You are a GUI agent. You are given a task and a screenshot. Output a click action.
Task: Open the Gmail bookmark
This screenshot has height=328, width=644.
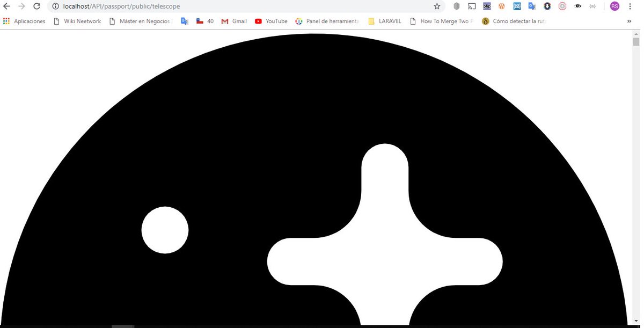click(x=235, y=21)
